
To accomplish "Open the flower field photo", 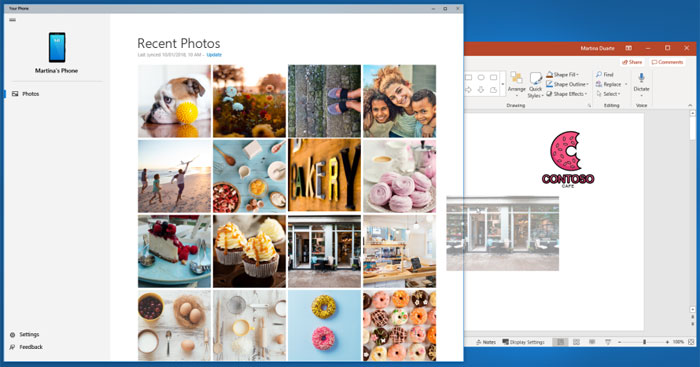I will (250, 101).
